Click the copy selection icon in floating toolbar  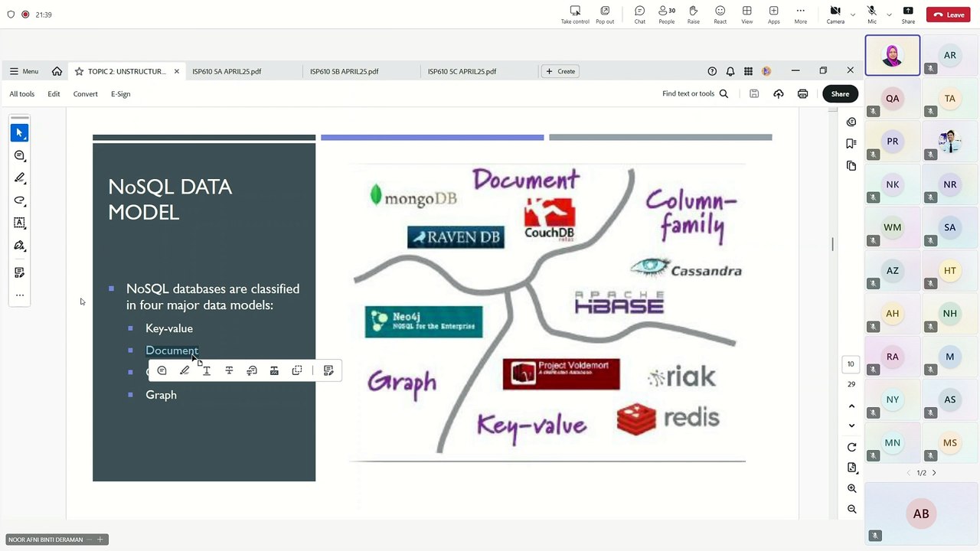pos(297,370)
